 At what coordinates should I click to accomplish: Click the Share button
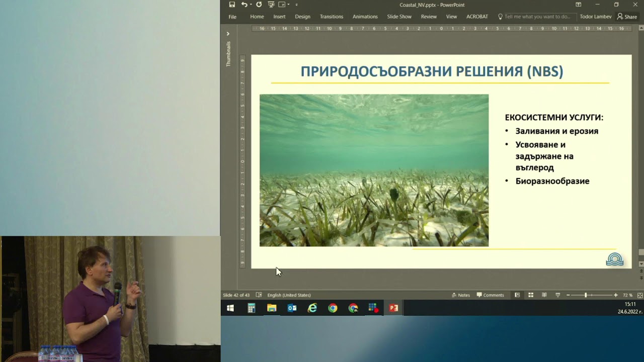627,17
